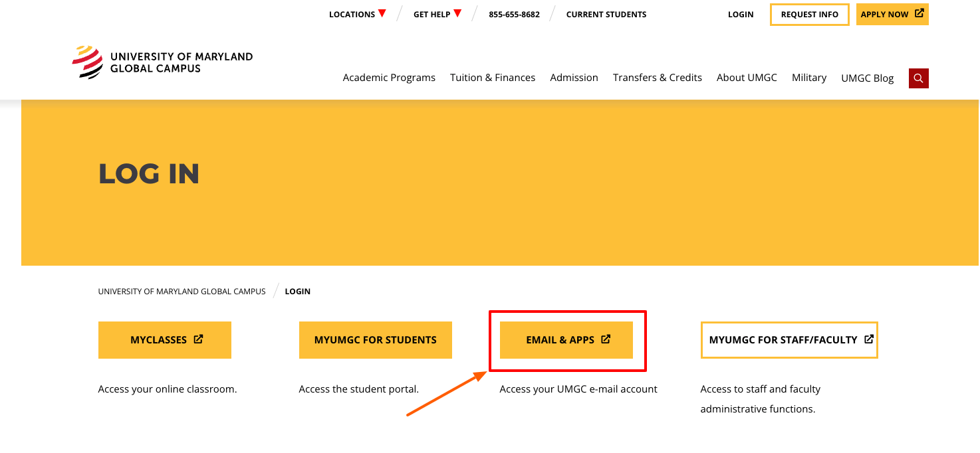Click the CURRENT STUDENTS link
The width and height of the screenshot is (980, 453).
coord(606,14)
